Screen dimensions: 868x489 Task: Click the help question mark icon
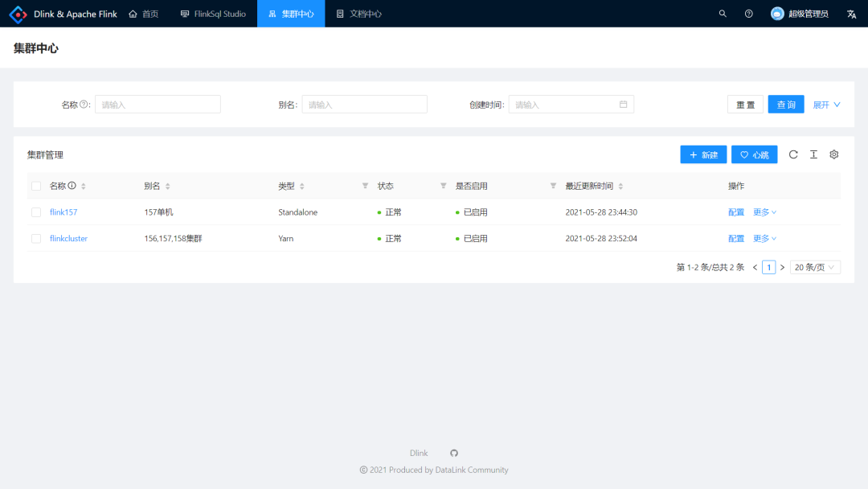(748, 14)
